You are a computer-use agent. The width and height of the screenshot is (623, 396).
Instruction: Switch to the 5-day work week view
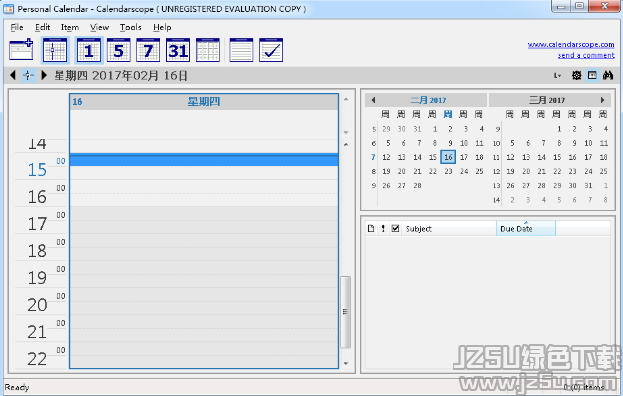coord(118,50)
